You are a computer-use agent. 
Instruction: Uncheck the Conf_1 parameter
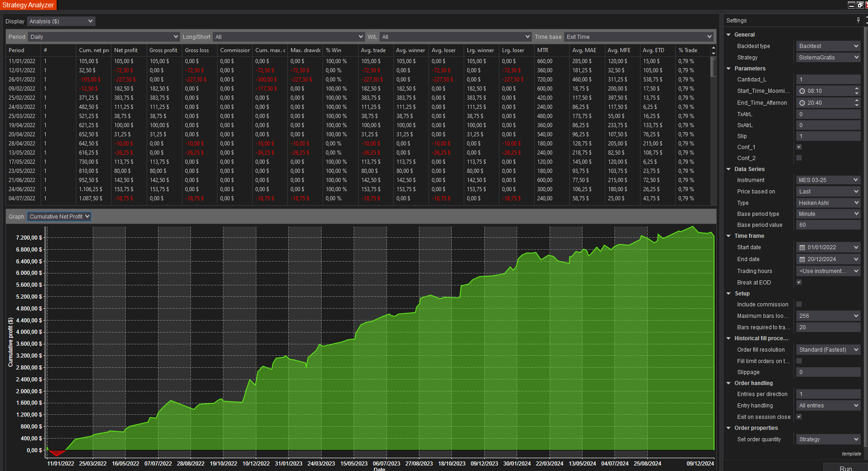799,147
